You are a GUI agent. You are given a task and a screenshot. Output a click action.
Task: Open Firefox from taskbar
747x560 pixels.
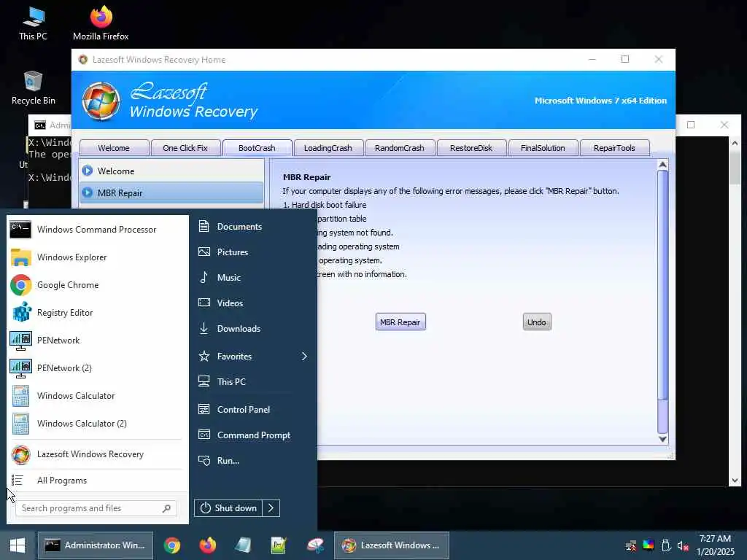[x=208, y=545]
